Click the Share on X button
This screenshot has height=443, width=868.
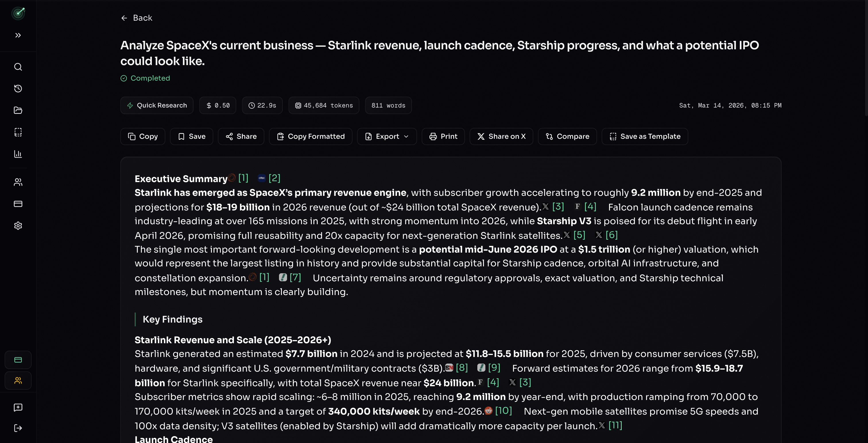(x=501, y=136)
